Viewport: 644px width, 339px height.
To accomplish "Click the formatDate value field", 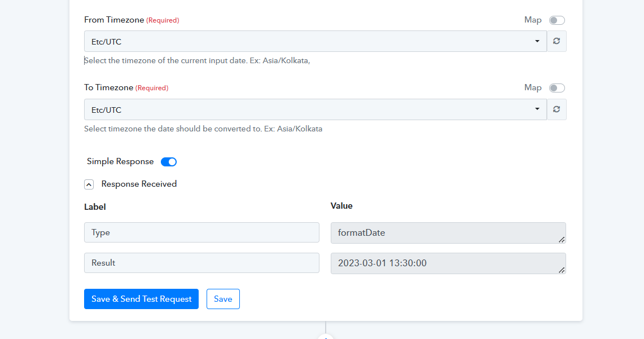I will 448,233.
